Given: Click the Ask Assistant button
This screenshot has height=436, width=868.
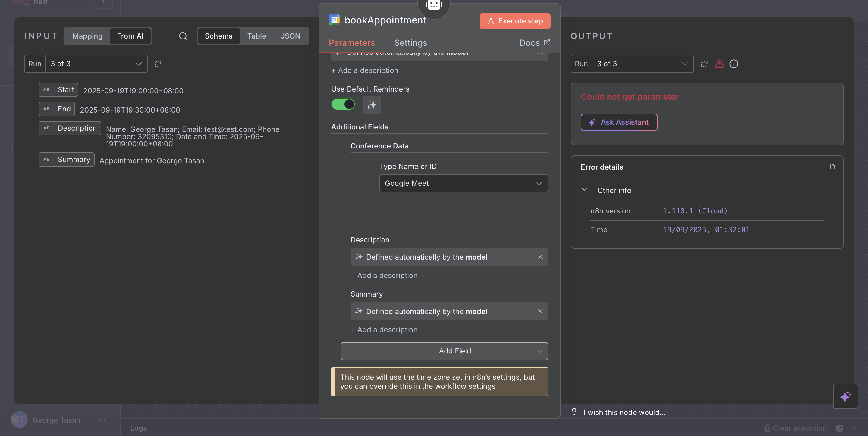Looking at the screenshot, I should [x=619, y=122].
